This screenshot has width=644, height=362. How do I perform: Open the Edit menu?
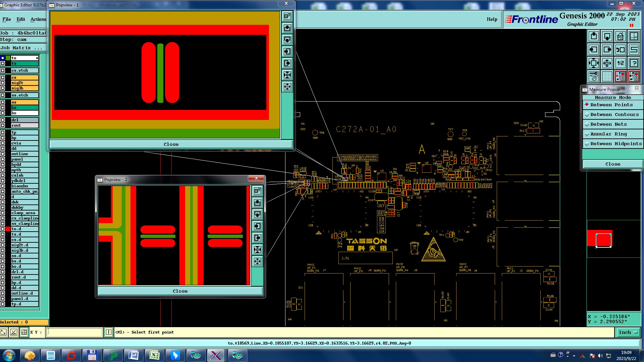21,19
